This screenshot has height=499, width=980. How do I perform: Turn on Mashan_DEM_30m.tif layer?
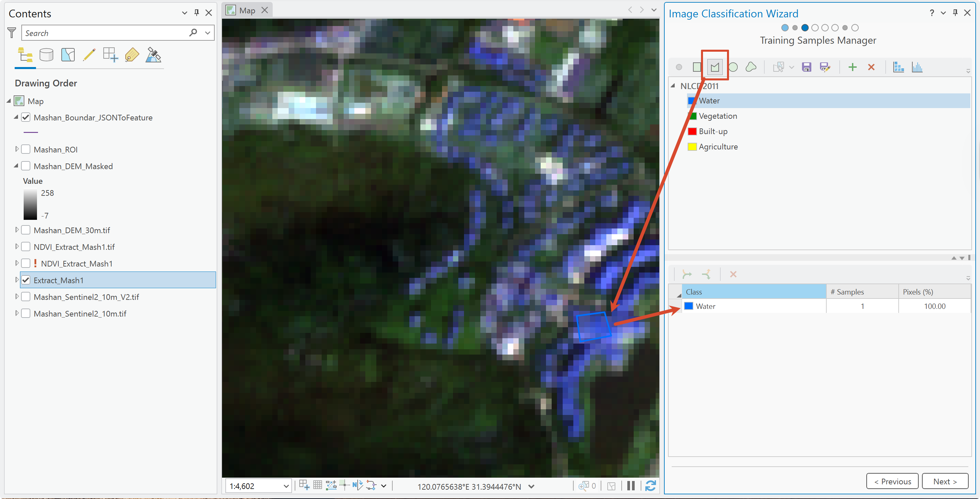(x=26, y=230)
